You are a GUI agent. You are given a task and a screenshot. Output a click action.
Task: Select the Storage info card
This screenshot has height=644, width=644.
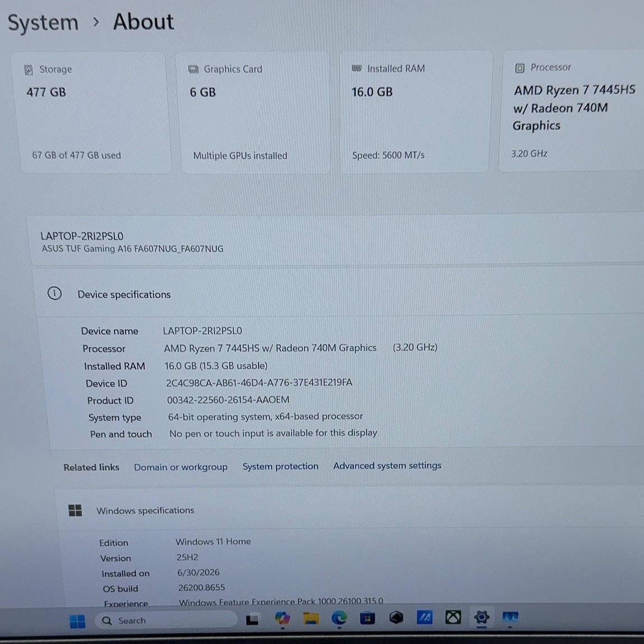93,113
